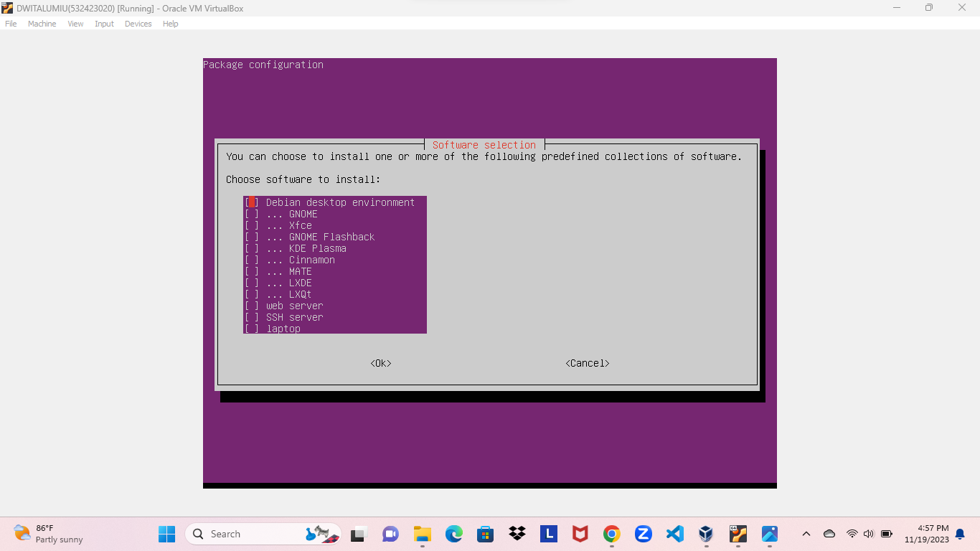The width and height of the screenshot is (980, 551).
Task: Open the File menu in VirtualBox
Action: [x=11, y=24]
